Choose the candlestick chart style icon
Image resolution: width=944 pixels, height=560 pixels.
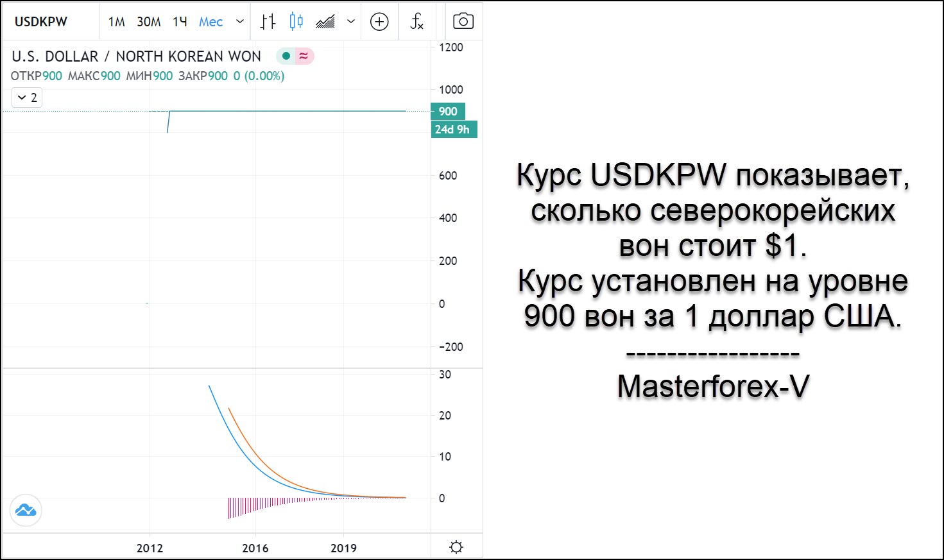click(x=296, y=22)
